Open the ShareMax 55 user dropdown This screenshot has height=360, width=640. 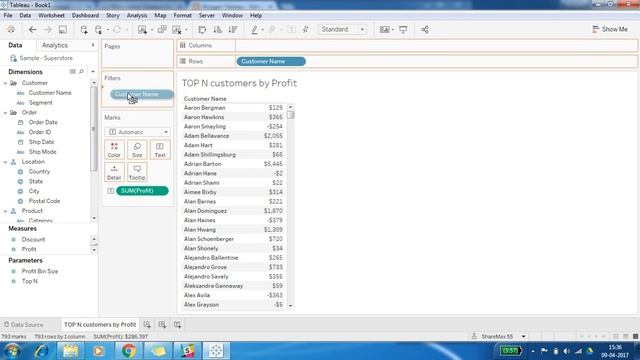click(524, 336)
